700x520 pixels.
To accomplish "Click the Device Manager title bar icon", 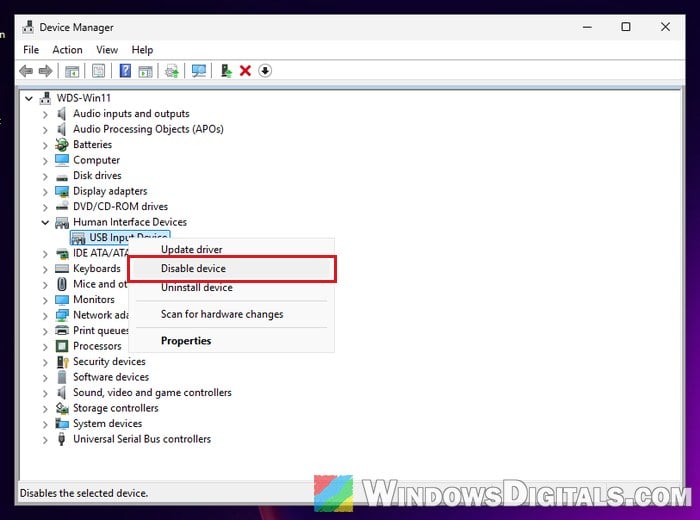I will click(x=28, y=27).
